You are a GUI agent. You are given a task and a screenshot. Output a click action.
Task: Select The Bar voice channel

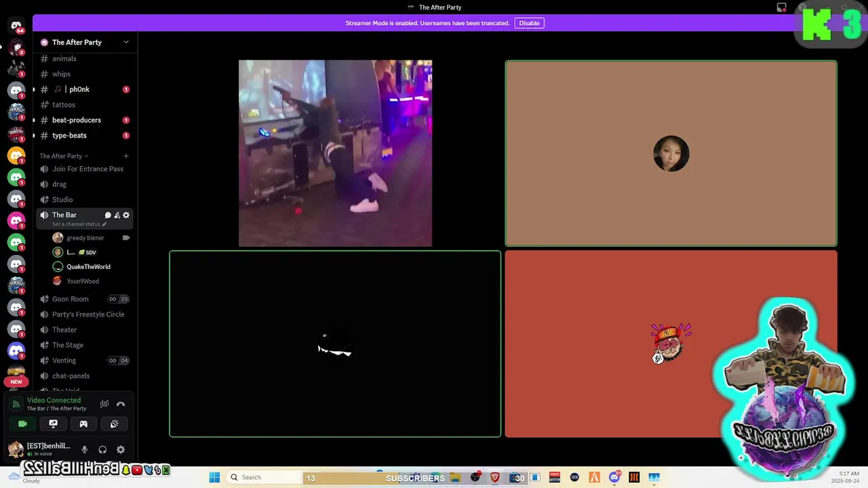click(64, 215)
